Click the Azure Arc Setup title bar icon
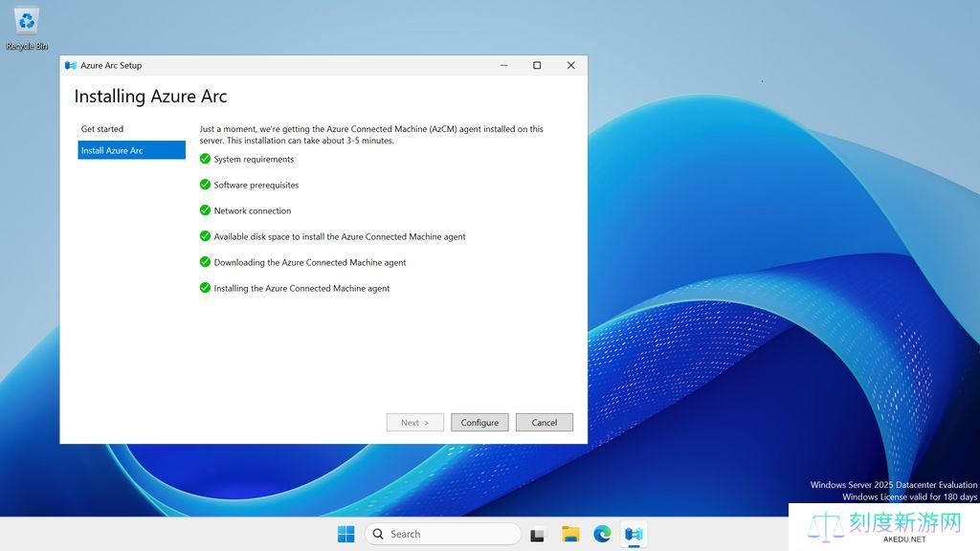Image resolution: width=980 pixels, height=551 pixels. (71, 66)
